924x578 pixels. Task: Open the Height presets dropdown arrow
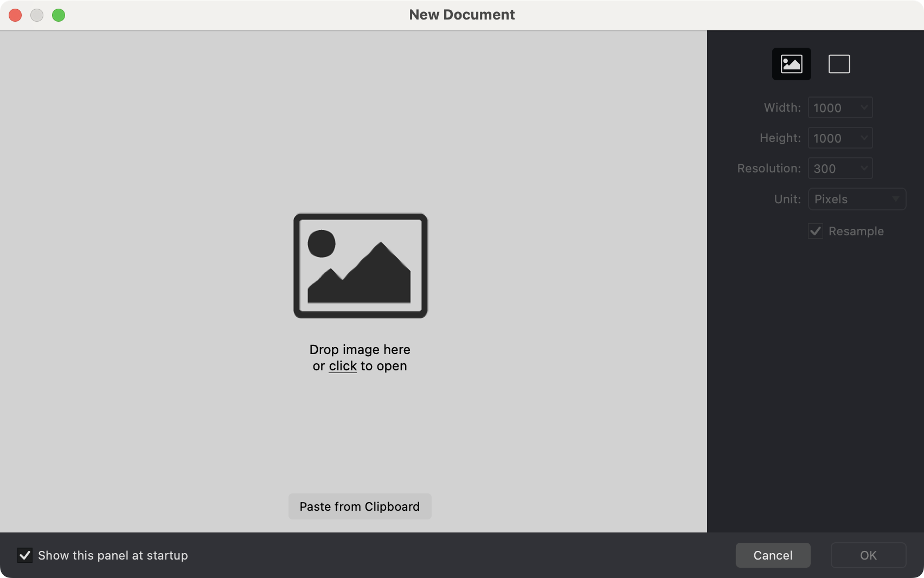click(864, 138)
